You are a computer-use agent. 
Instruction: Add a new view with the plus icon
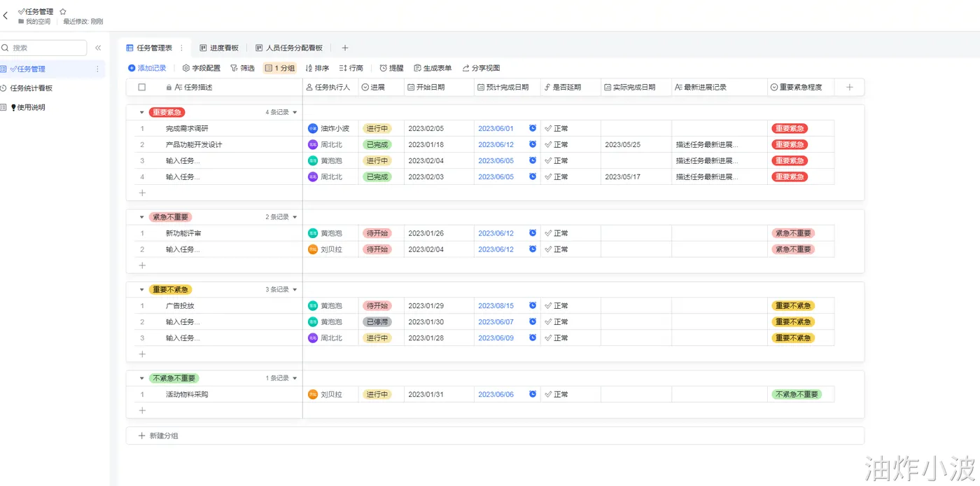coord(345,48)
